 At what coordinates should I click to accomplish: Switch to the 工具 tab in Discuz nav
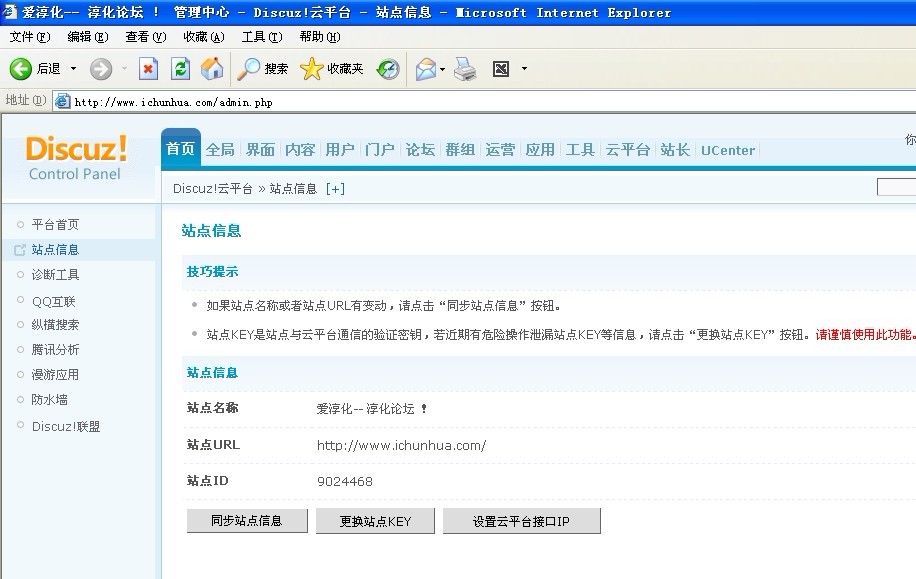coord(580,150)
